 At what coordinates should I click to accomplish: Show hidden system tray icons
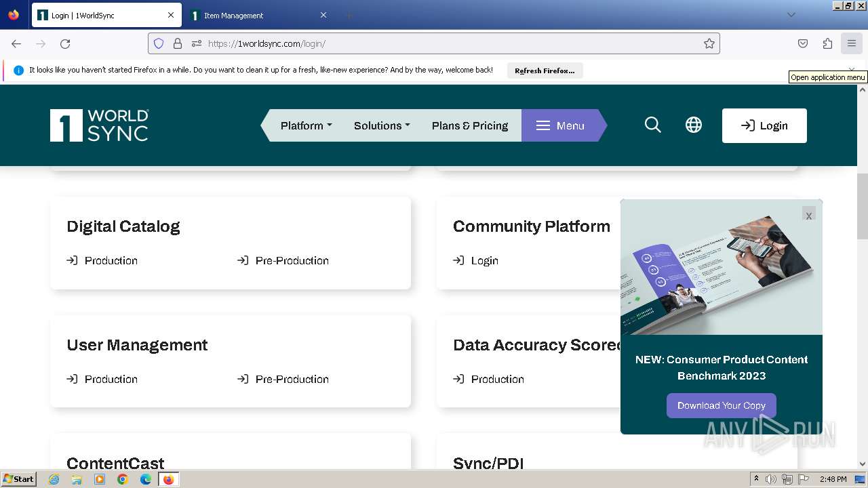(x=756, y=479)
